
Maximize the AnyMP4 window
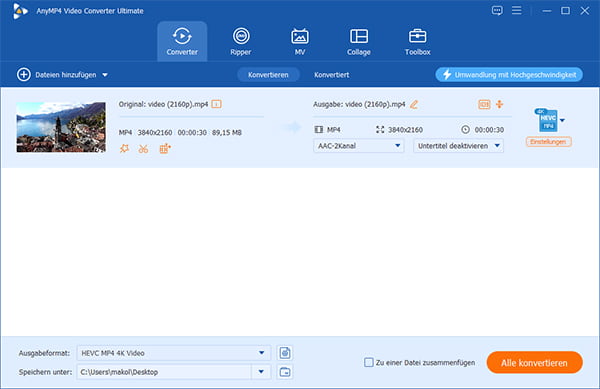coord(565,11)
